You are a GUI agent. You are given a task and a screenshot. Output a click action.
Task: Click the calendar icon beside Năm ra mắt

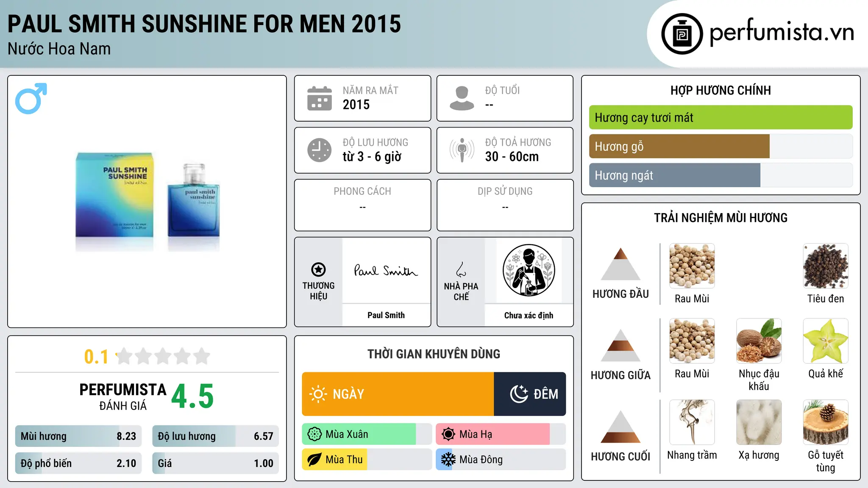click(320, 98)
